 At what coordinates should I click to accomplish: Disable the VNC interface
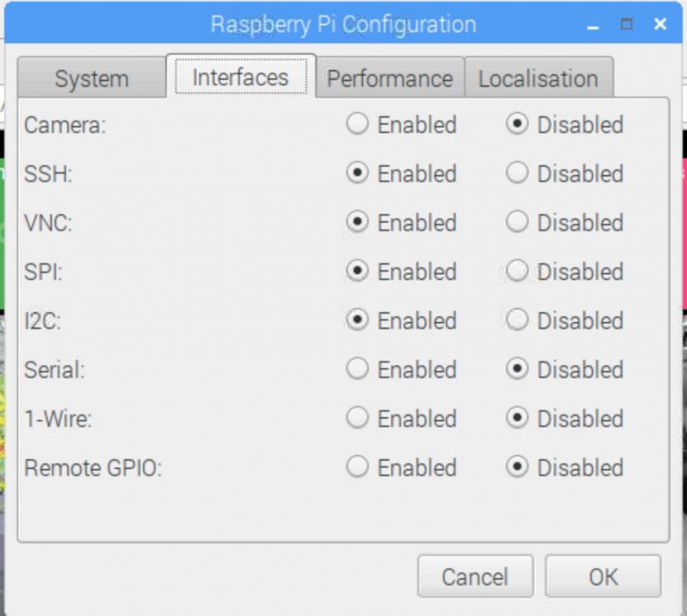(517, 223)
